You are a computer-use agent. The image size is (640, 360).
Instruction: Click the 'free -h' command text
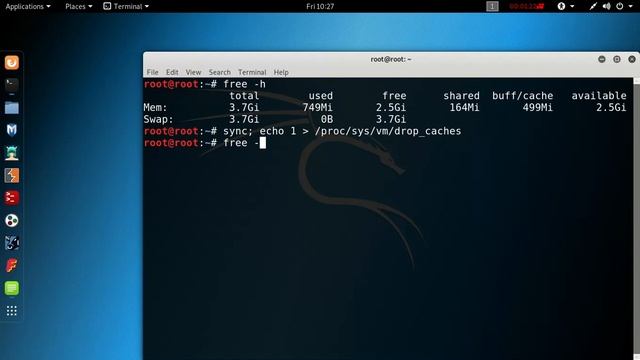coord(244,84)
